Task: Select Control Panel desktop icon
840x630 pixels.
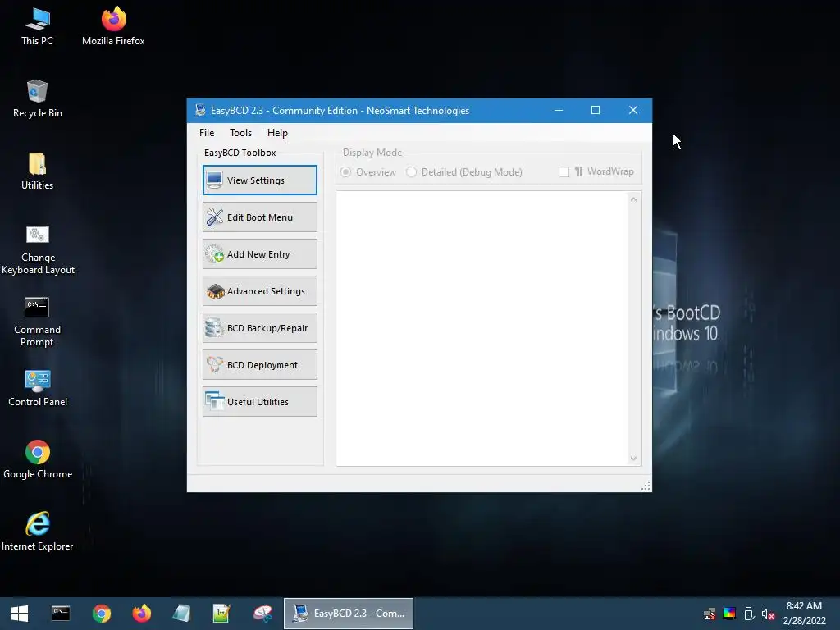Action: (x=38, y=388)
